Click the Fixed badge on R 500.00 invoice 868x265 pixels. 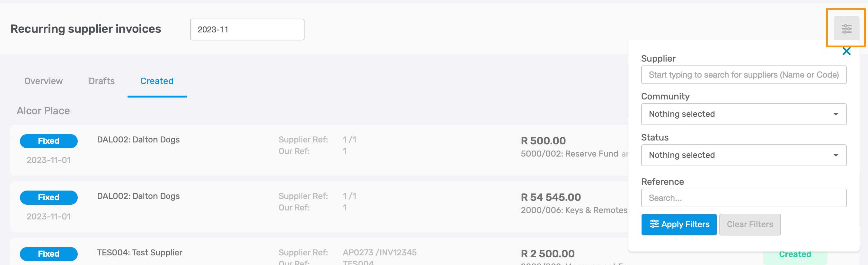[x=49, y=141]
